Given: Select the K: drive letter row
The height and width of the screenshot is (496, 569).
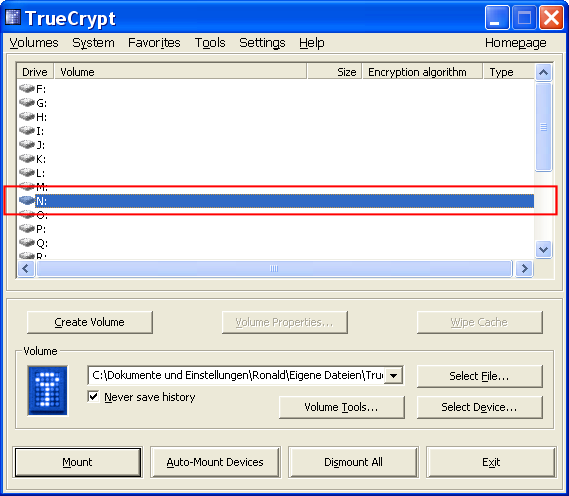Looking at the screenshot, I should [276, 159].
